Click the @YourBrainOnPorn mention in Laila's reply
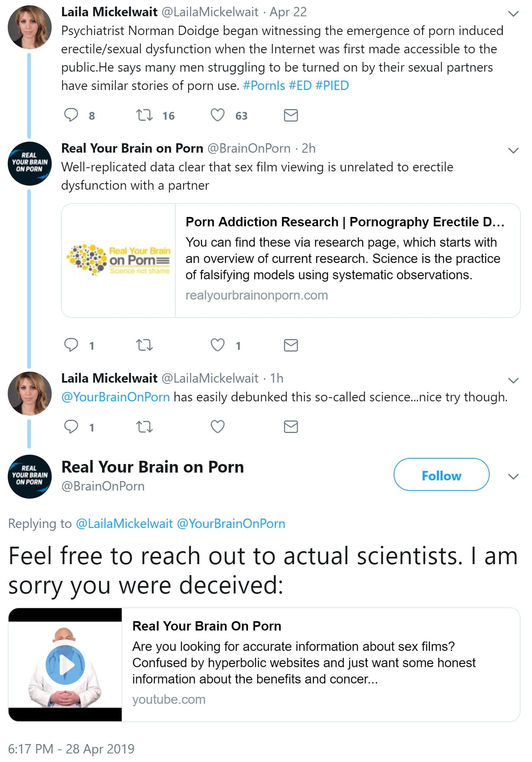The image size is (532, 762). click(116, 397)
